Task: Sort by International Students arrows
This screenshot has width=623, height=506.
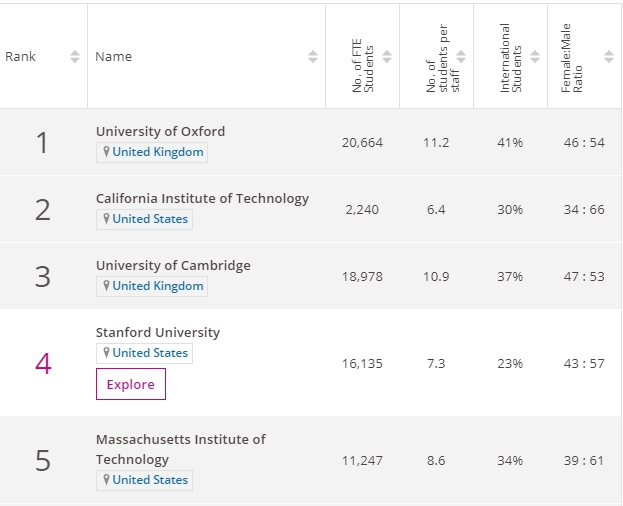Action: tap(535, 57)
